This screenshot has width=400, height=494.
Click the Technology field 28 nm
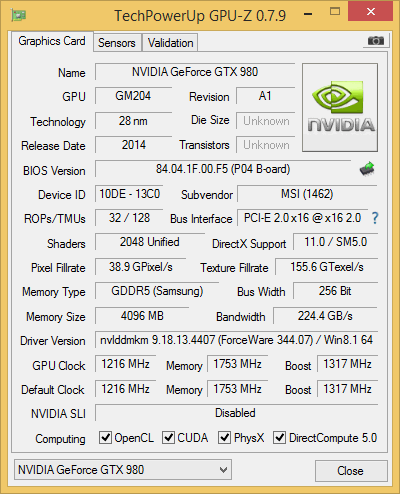point(133,121)
